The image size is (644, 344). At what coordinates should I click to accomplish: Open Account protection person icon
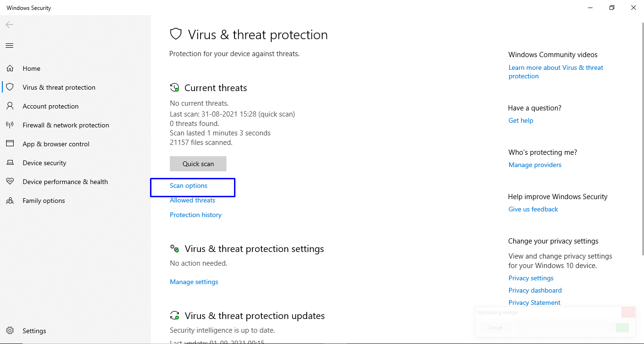click(x=10, y=106)
